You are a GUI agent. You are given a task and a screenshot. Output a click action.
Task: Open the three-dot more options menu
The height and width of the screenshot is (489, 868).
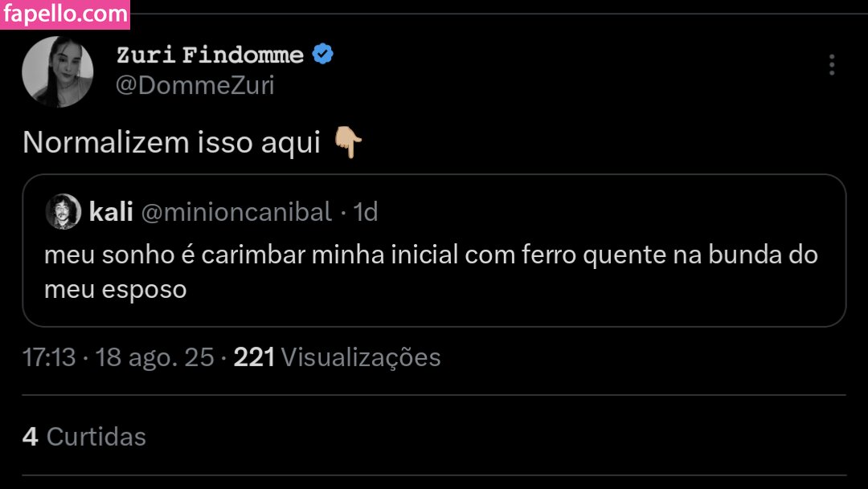pos(832,65)
